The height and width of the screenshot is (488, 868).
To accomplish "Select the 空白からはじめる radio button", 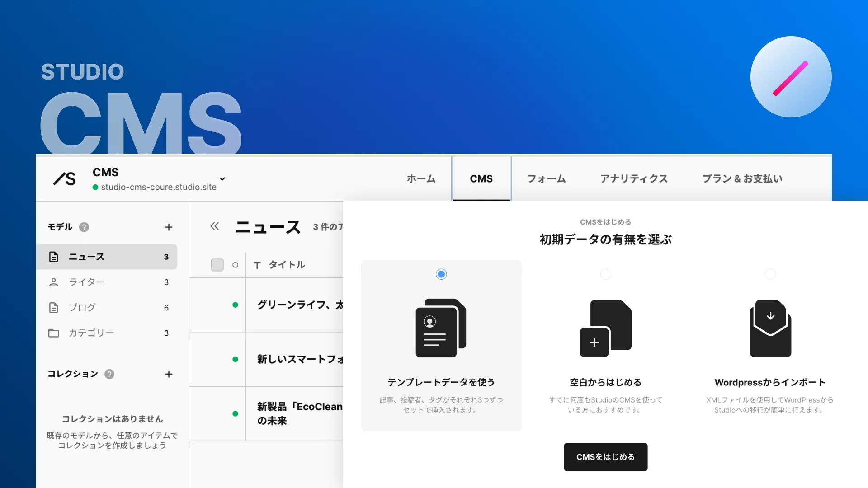I will coord(606,274).
